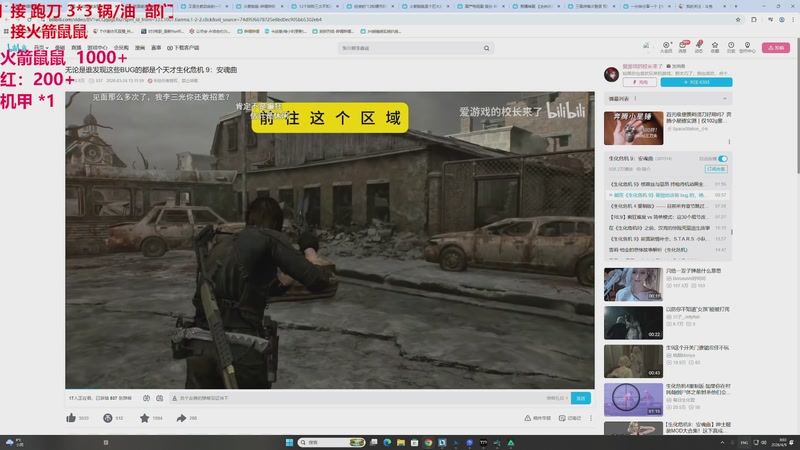Open the uploader's profile avatar

pyautogui.click(x=611, y=74)
